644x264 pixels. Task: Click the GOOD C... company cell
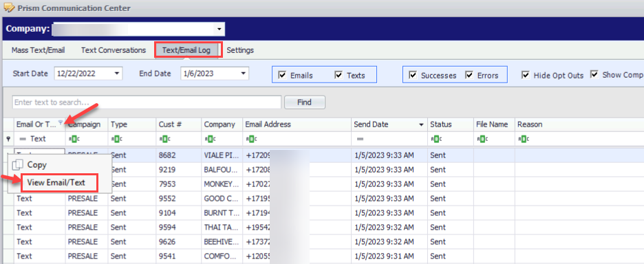click(222, 199)
